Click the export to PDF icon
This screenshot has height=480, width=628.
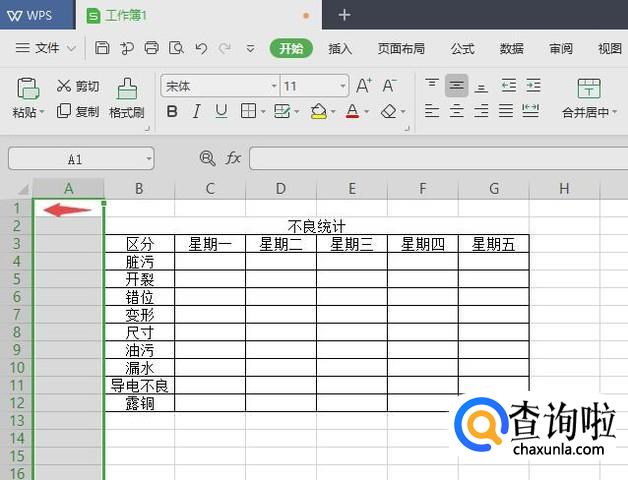(x=127, y=48)
